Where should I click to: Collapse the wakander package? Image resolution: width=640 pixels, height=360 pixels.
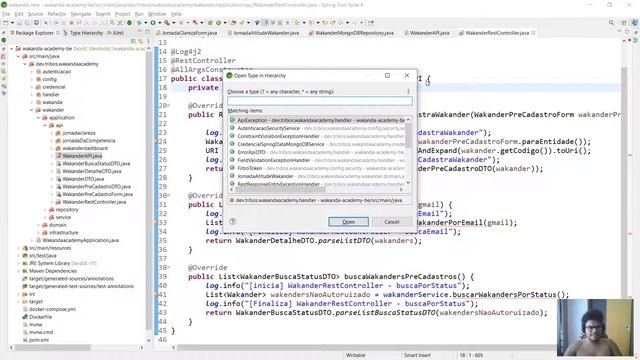tap(32, 110)
